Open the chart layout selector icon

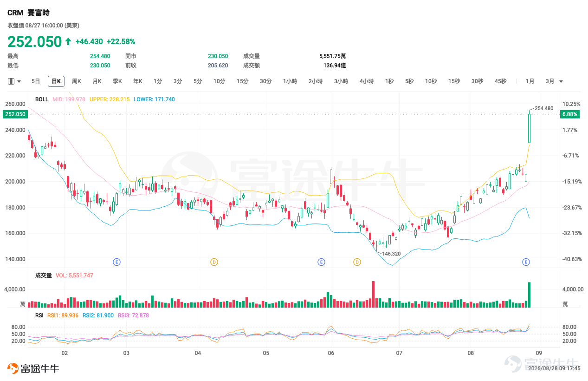[11, 81]
